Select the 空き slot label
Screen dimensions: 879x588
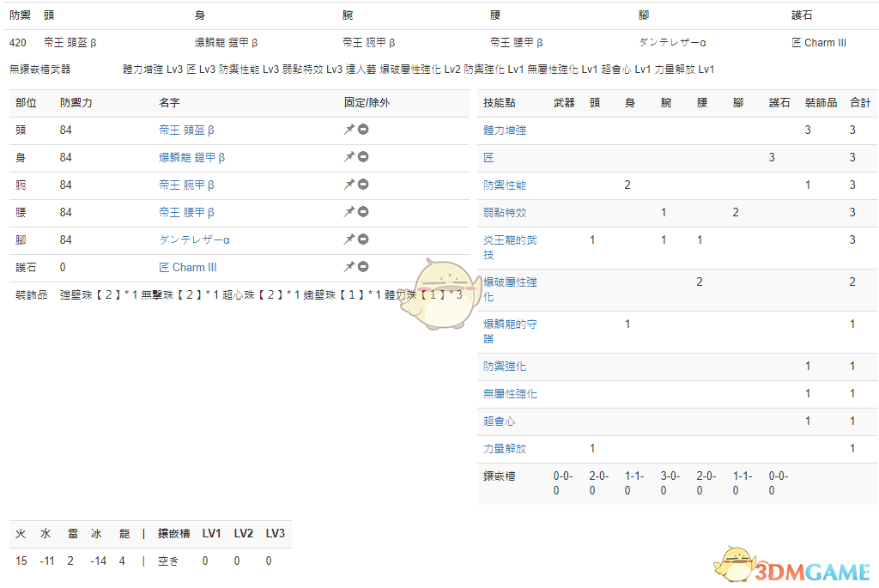coord(168,561)
